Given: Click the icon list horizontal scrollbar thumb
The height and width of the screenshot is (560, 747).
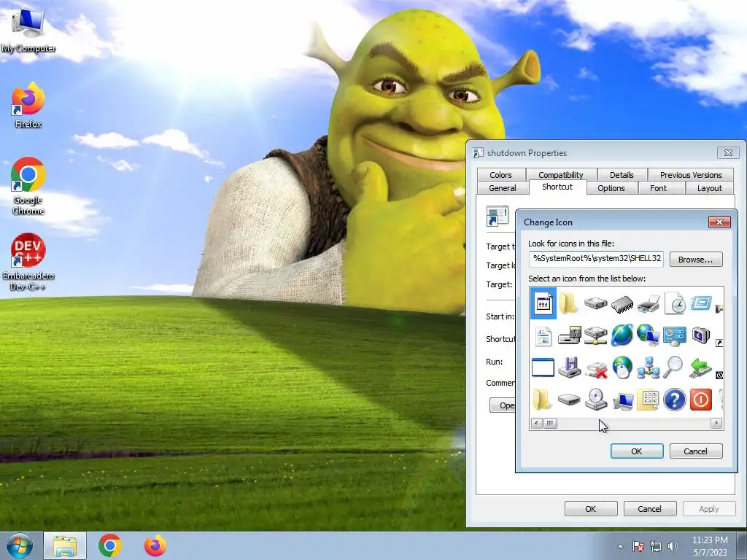Looking at the screenshot, I should click(x=550, y=423).
